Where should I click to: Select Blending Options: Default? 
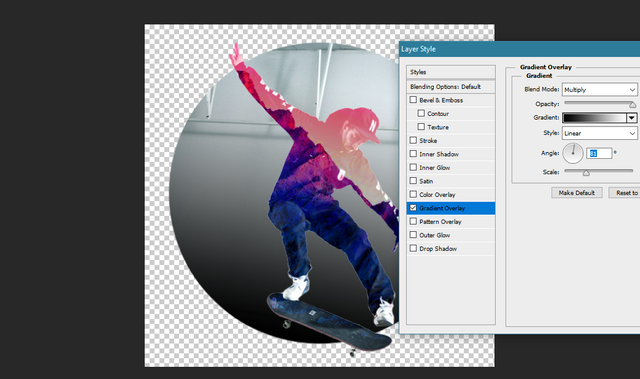click(x=451, y=86)
